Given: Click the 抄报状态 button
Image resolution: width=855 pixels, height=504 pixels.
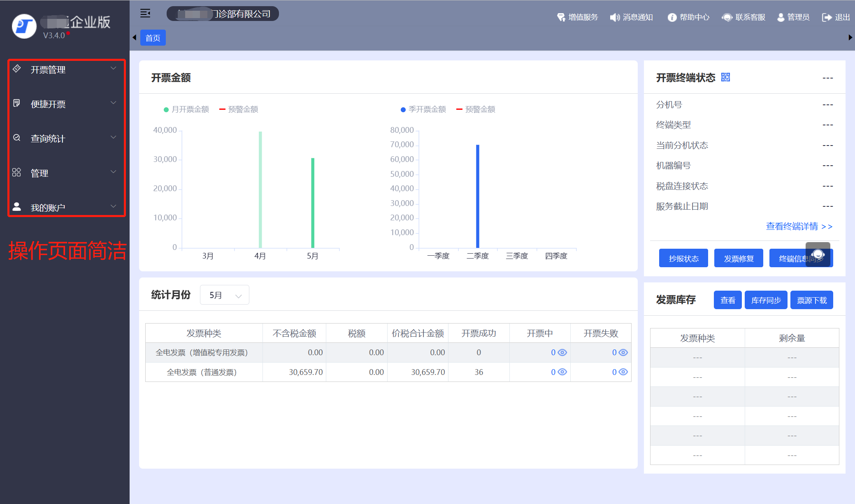Looking at the screenshot, I should coord(683,258).
